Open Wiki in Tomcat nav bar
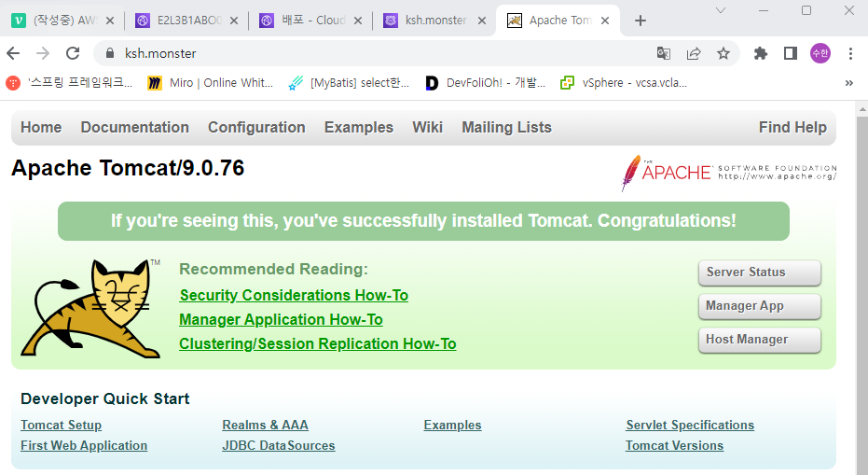Screen dimensions: 868x475 pos(427,128)
